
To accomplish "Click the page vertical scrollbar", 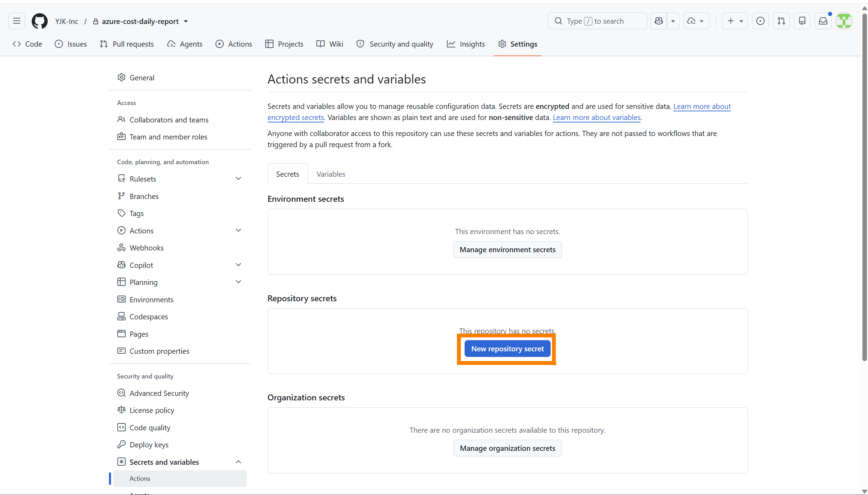I will [865, 187].
